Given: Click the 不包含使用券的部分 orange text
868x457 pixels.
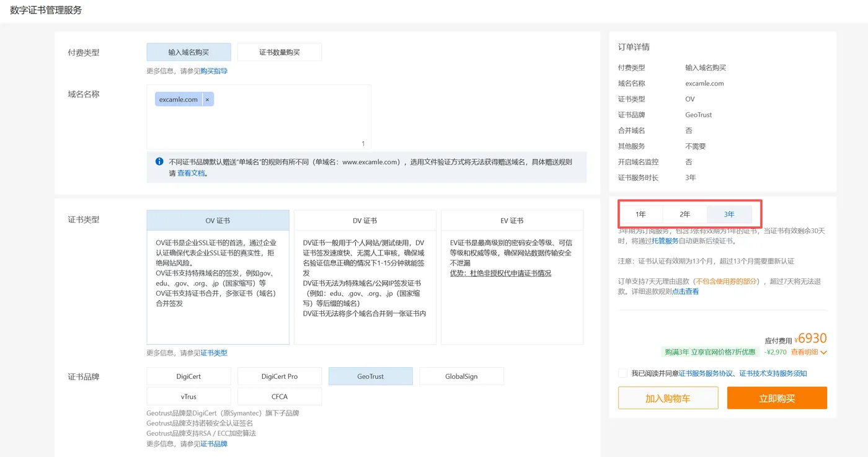Looking at the screenshot, I should pos(725,281).
